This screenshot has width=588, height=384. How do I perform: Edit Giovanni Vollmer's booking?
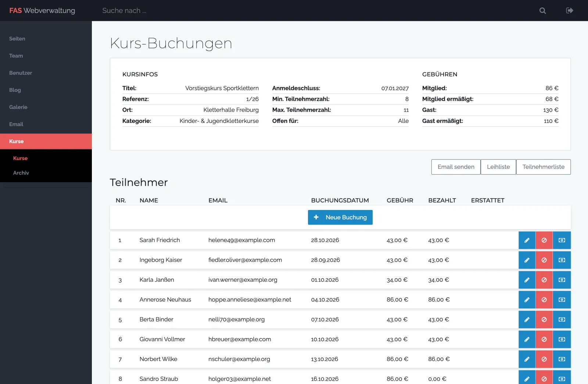tap(527, 339)
